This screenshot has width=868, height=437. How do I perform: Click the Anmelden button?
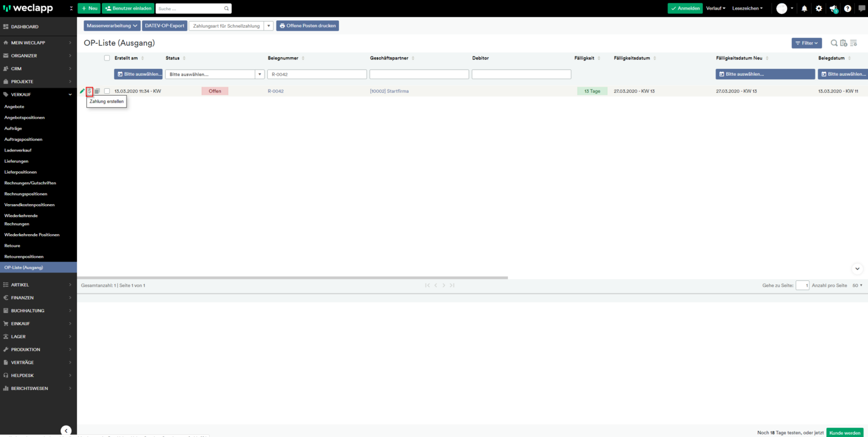[685, 8]
